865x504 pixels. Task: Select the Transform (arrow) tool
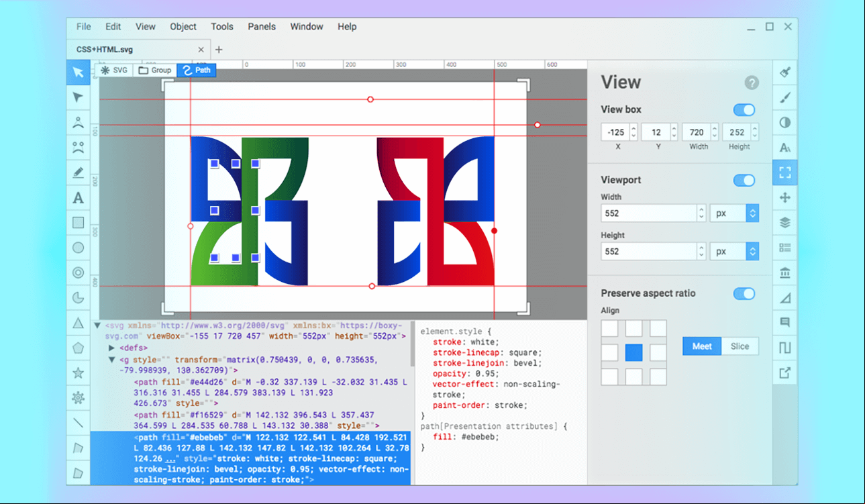79,72
